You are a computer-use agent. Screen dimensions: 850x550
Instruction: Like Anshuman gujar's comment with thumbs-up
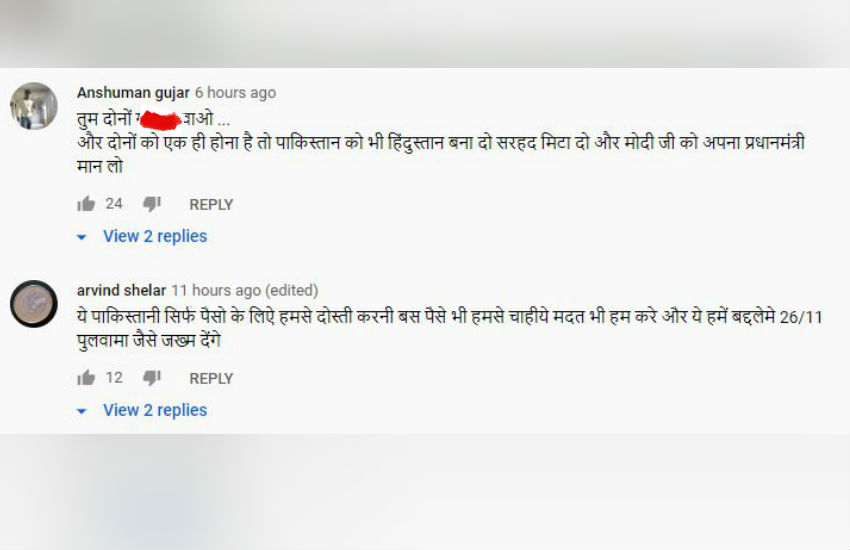tap(86, 204)
